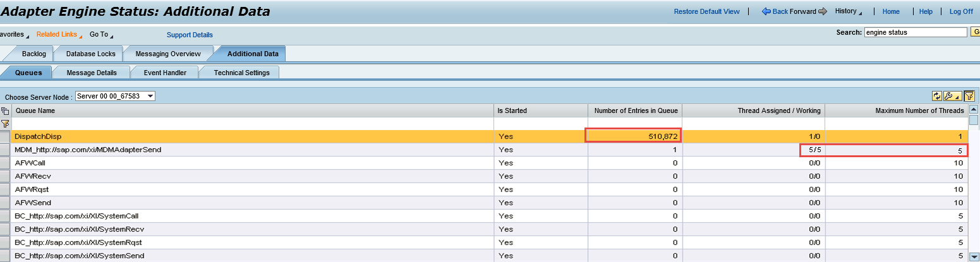Screen dimensions: 980x262
Task: Expand Go To menu
Action: click(x=101, y=35)
